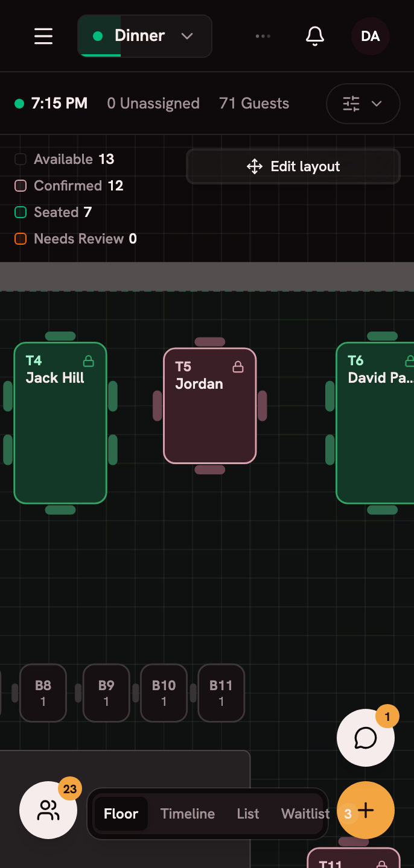Click the three-dots more options icon

263,36
